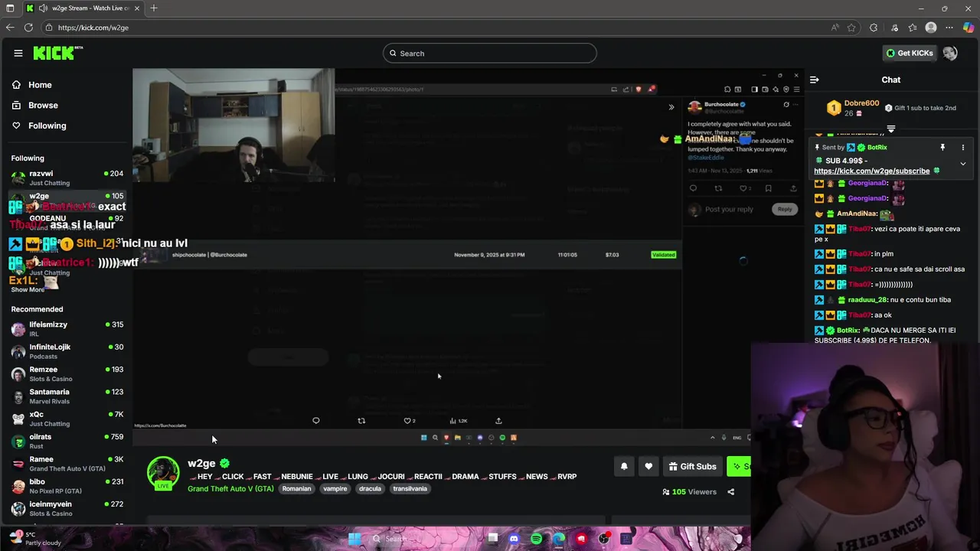Select the Romanian tag
Viewport: 980px width, 551px height.
(x=296, y=488)
